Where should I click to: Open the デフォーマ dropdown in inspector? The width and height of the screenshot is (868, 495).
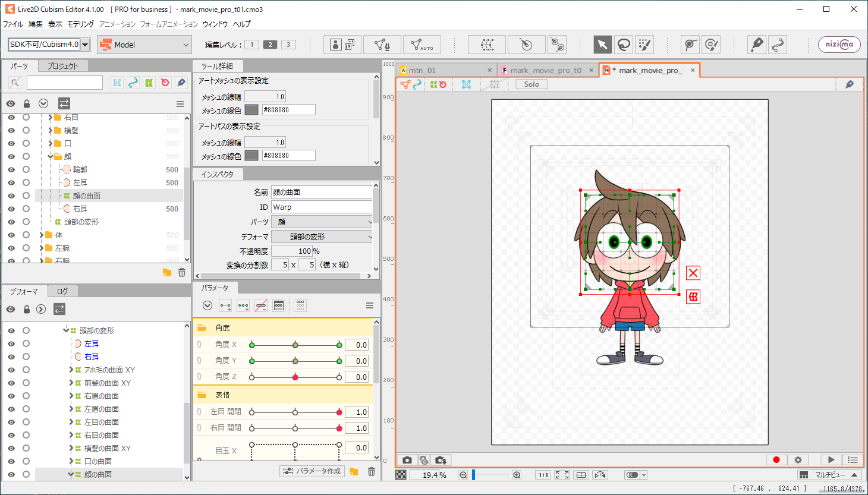click(x=322, y=237)
